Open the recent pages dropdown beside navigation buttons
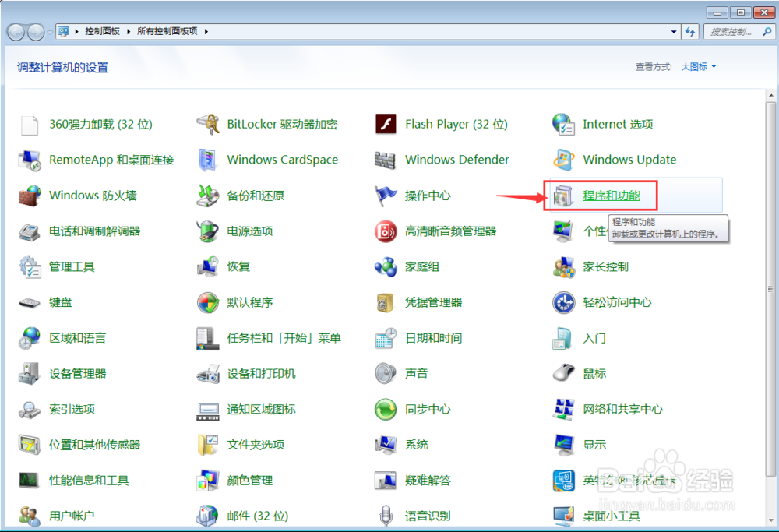Screen dimensions: 779x532 (50, 33)
